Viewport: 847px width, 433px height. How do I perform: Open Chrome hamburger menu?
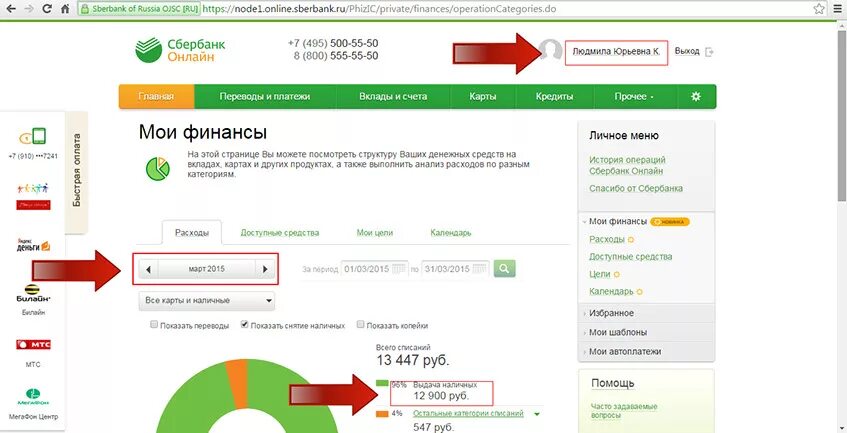pos(838,9)
